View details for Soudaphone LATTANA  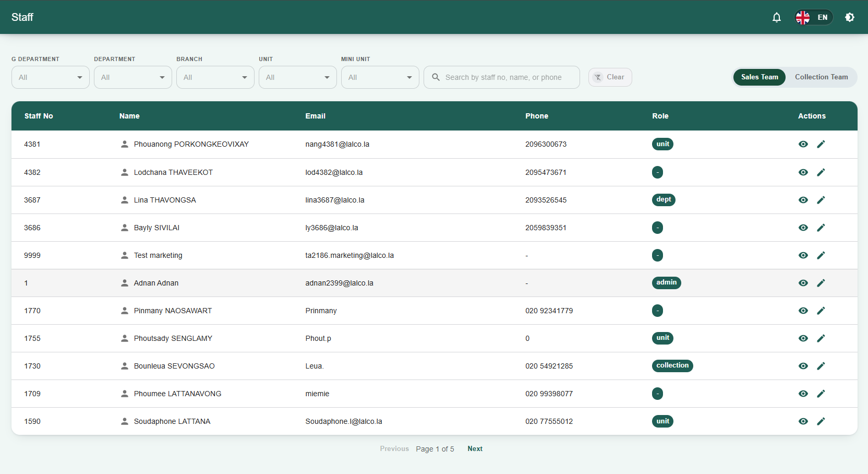(x=803, y=421)
